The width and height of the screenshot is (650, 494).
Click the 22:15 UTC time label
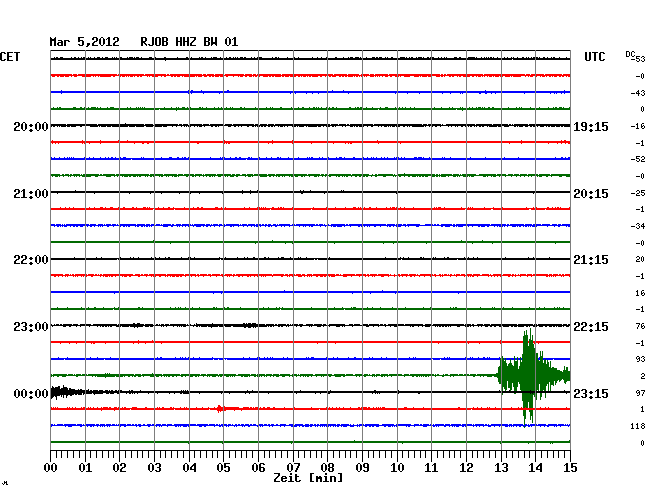click(591, 327)
